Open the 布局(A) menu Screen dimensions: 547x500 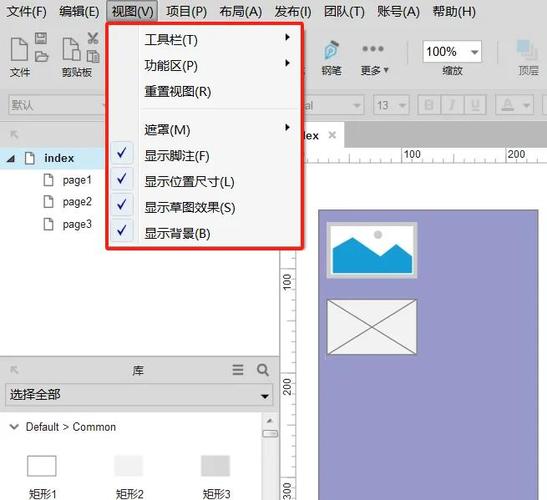click(x=241, y=12)
